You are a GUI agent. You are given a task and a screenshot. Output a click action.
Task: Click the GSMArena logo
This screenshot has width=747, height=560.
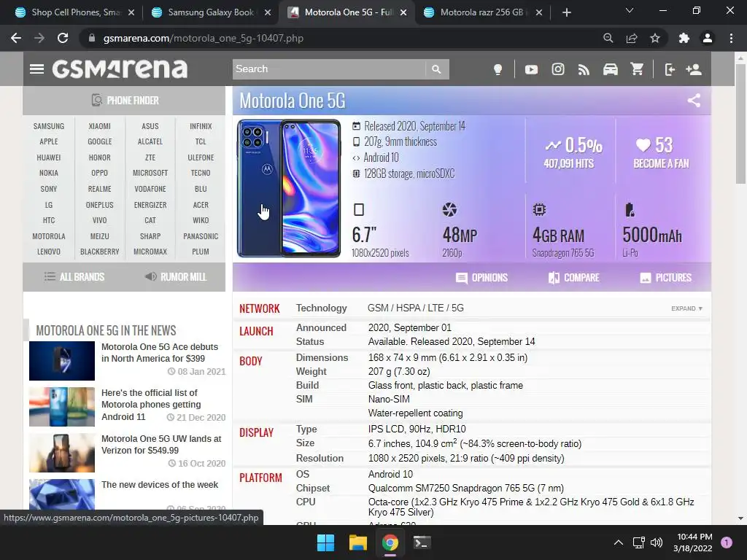coord(120,69)
